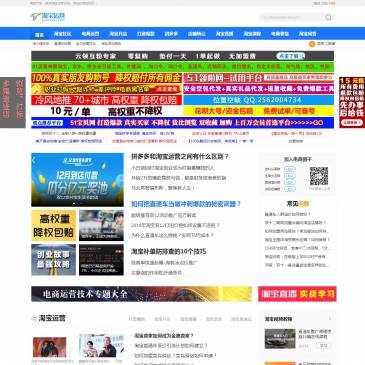Open 冷风地推 70+城市 ad banner
This screenshot has width=365, height=365.
106,100
